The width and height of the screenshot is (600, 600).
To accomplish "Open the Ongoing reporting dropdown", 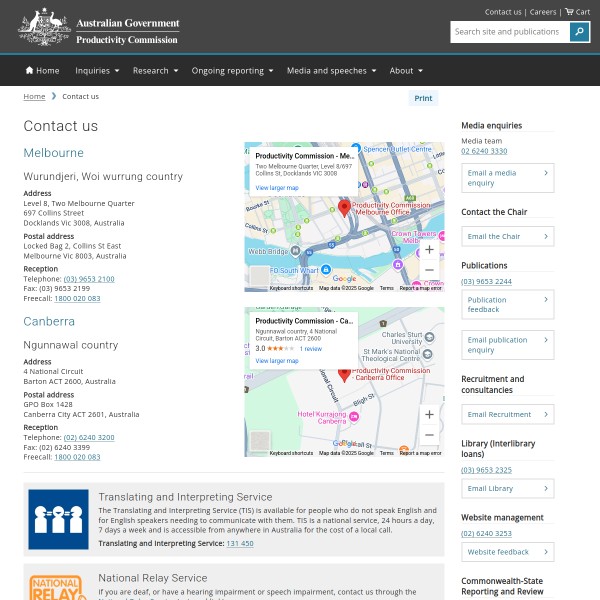I will [232, 71].
